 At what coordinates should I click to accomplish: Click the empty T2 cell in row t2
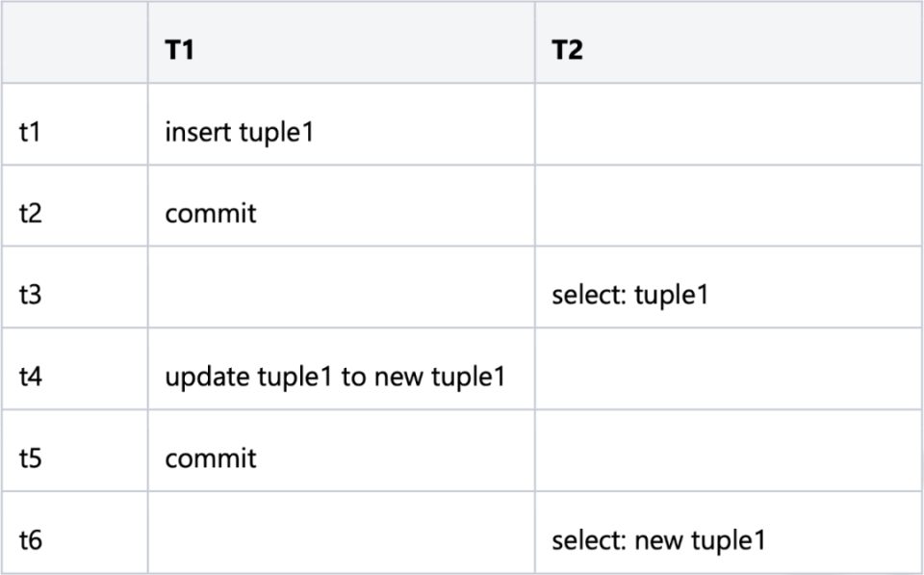click(728, 213)
